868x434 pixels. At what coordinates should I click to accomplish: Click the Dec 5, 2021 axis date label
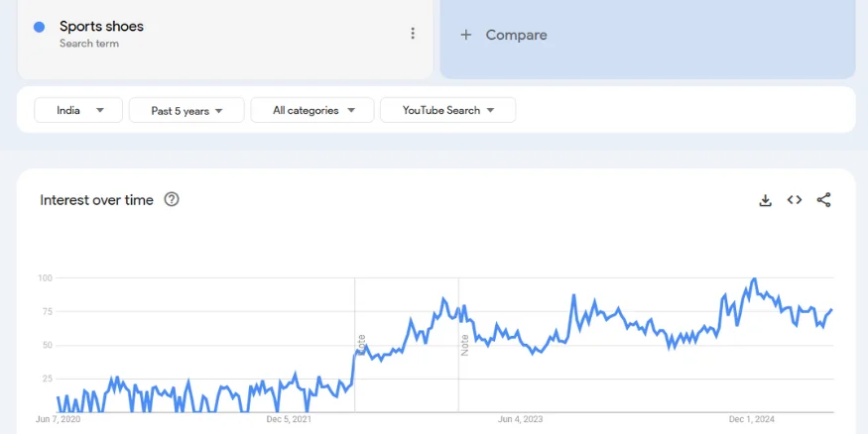(x=289, y=419)
